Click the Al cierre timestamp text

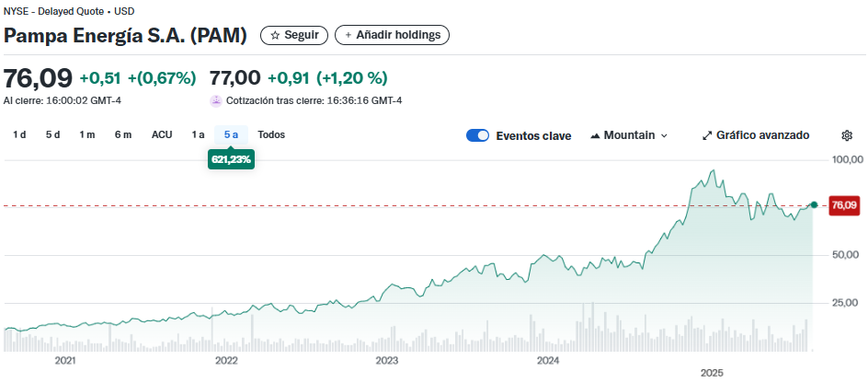62,101
